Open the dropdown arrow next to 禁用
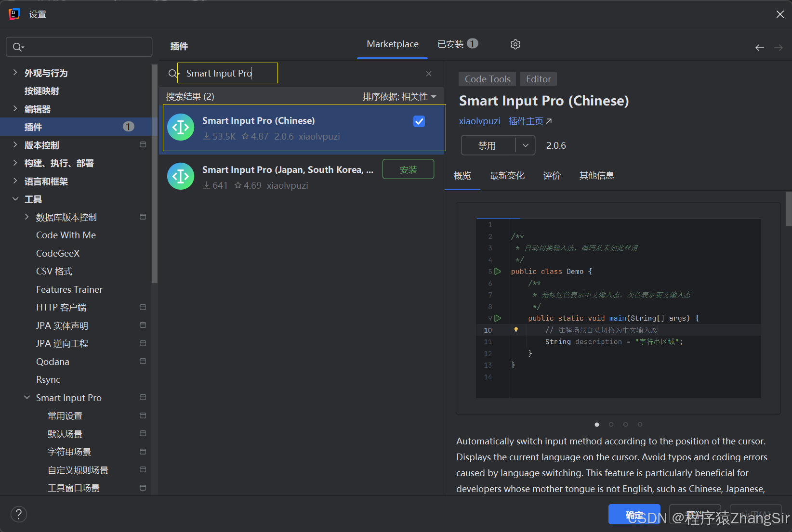This screenshot has height=532, width=792. [x=526, y=145]
